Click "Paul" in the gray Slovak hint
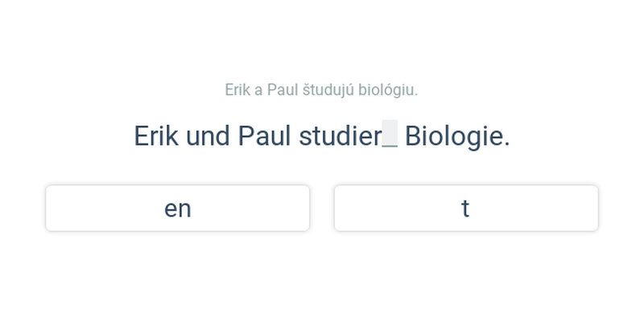Image resolution: width=644 pixels, height=322 pixels. pos(283,90)
